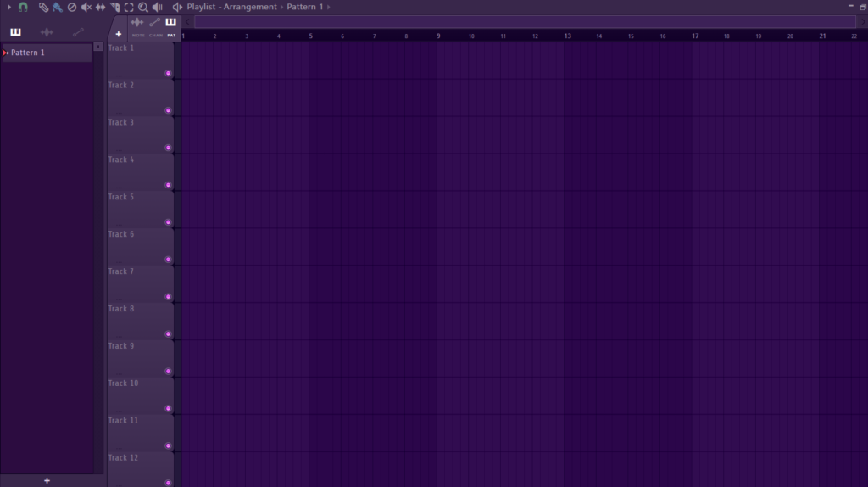Open playlist options menu arrow at far left
The image size is (868, 487).
tap(9, 7)
